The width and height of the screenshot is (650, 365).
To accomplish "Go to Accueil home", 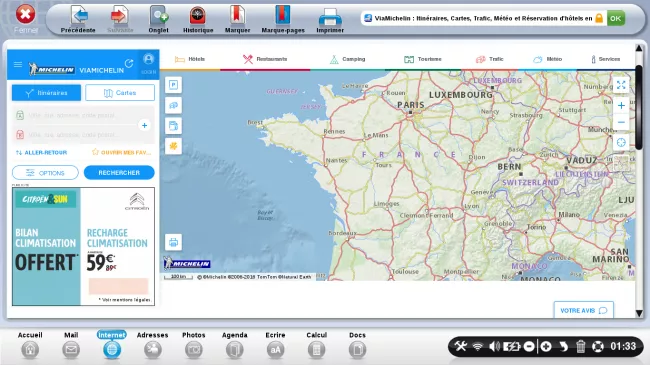I will coord(30,345).
